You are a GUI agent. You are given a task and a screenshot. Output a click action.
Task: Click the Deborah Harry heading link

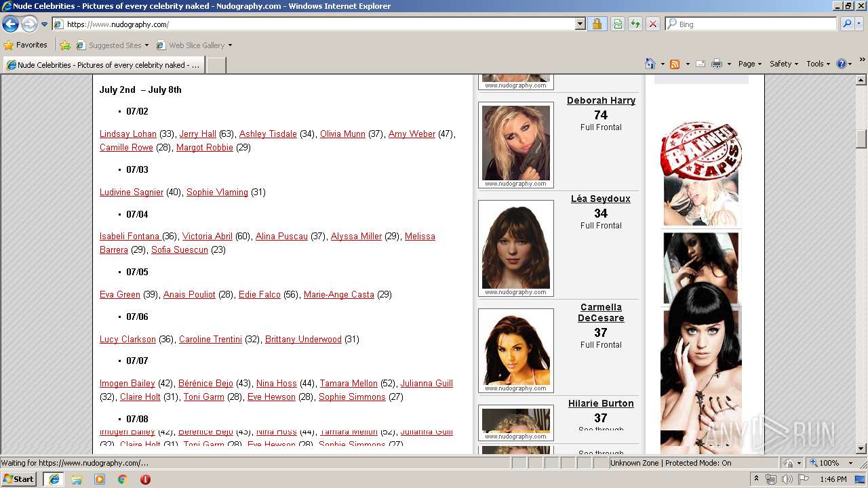(601, 100)
